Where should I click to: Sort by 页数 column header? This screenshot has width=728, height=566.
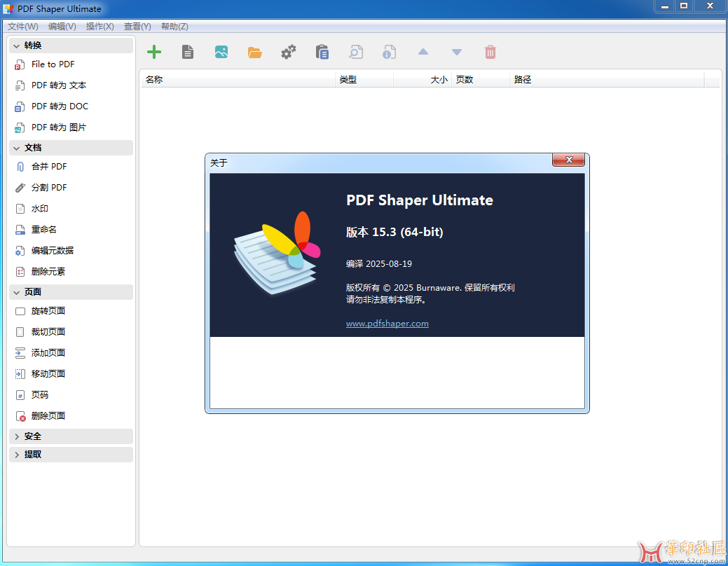pos(481,79)
